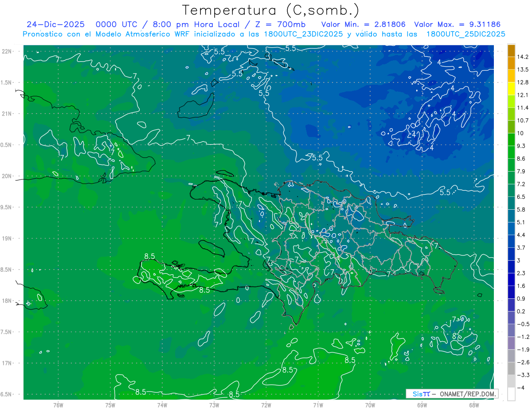Click the '69W' longitude axis label

tap(422, 405)
